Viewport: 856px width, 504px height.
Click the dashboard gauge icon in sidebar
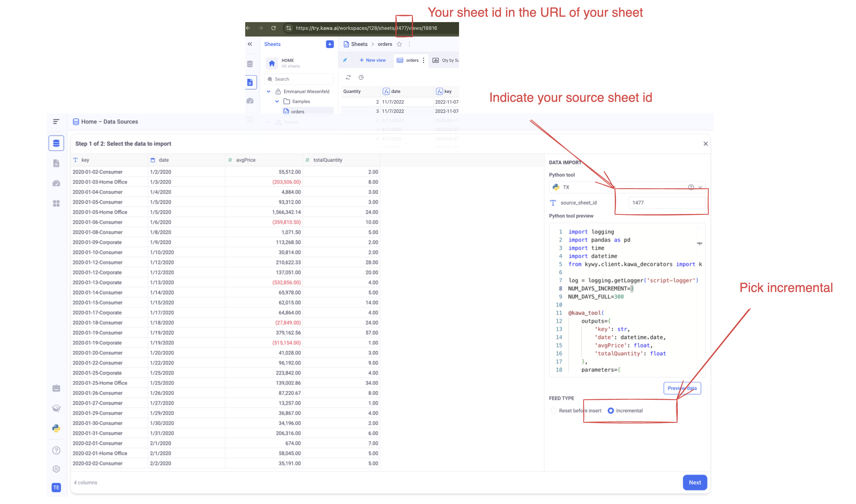click(56, 183)
